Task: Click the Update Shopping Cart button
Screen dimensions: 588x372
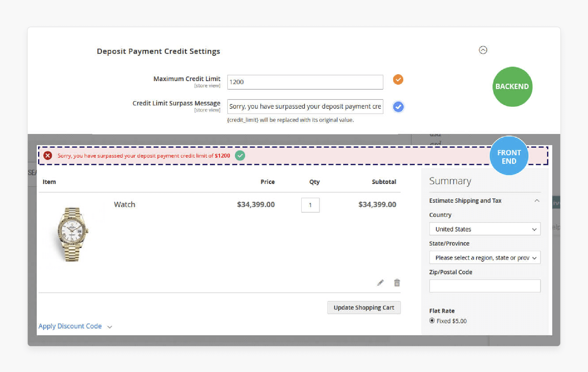Action: tap(364, 308)
